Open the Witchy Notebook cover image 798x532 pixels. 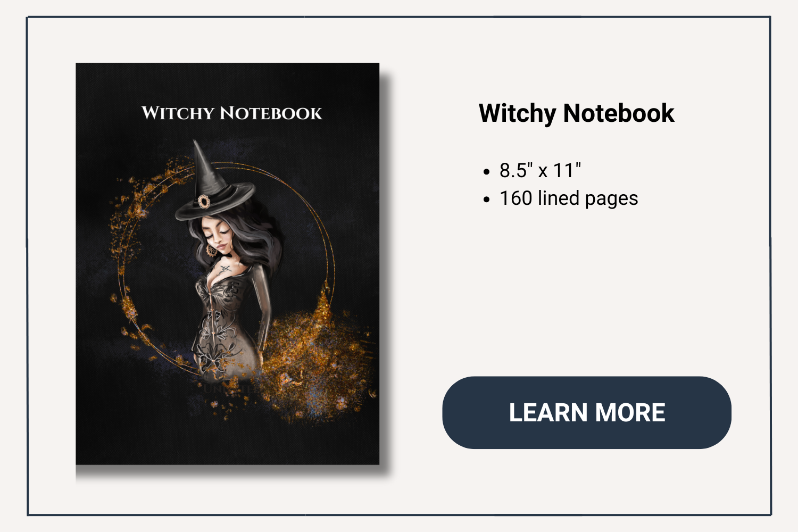pos(228,264)
